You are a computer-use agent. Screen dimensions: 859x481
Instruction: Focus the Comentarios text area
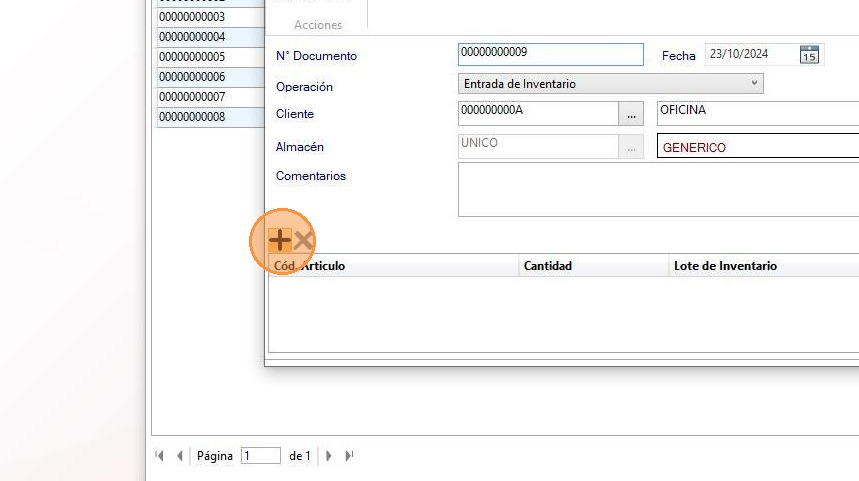click(x=658, y=190)
